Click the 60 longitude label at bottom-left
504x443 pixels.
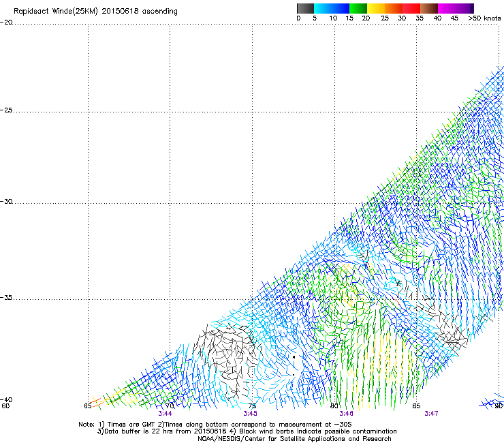coord(5,406)
